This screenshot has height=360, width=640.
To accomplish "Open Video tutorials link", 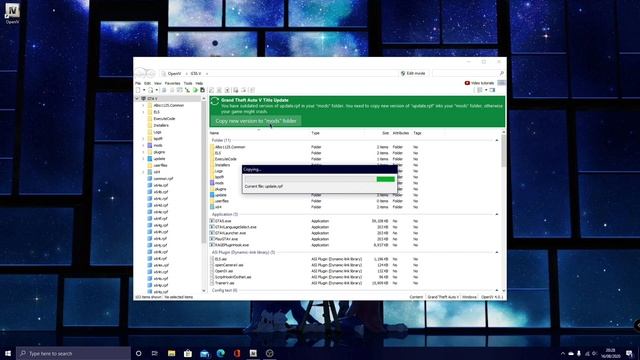I will tap(479, 83).
